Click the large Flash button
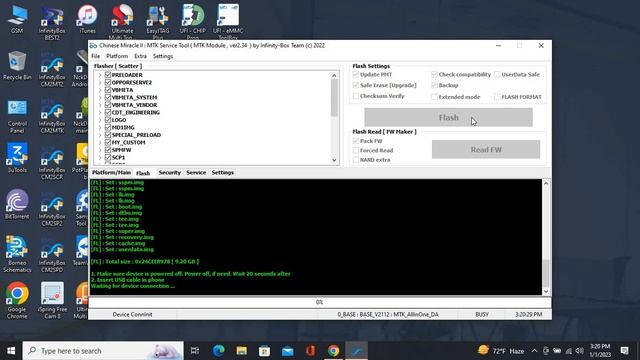This screenshot has height=360, width=640. point(448,118)
